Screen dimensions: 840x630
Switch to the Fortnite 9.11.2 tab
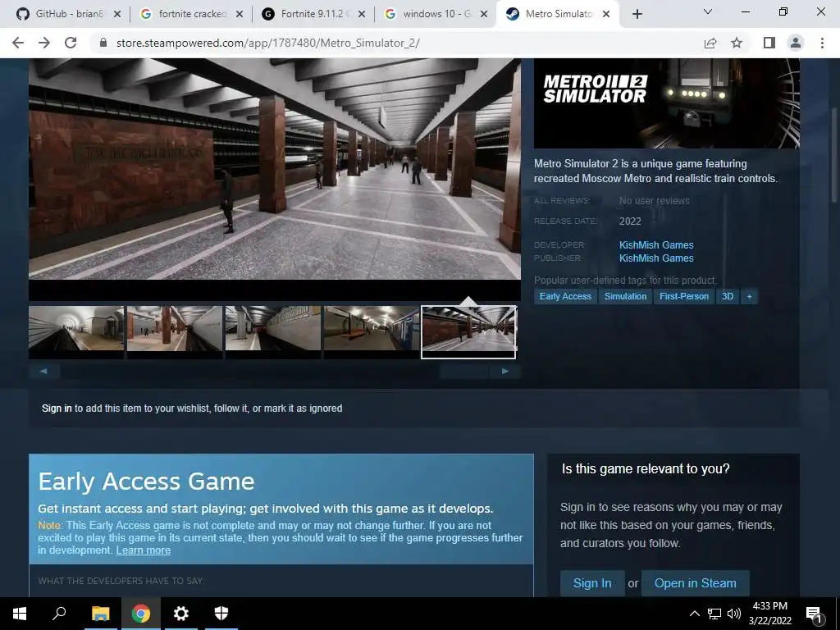click(x=313, y=14)
